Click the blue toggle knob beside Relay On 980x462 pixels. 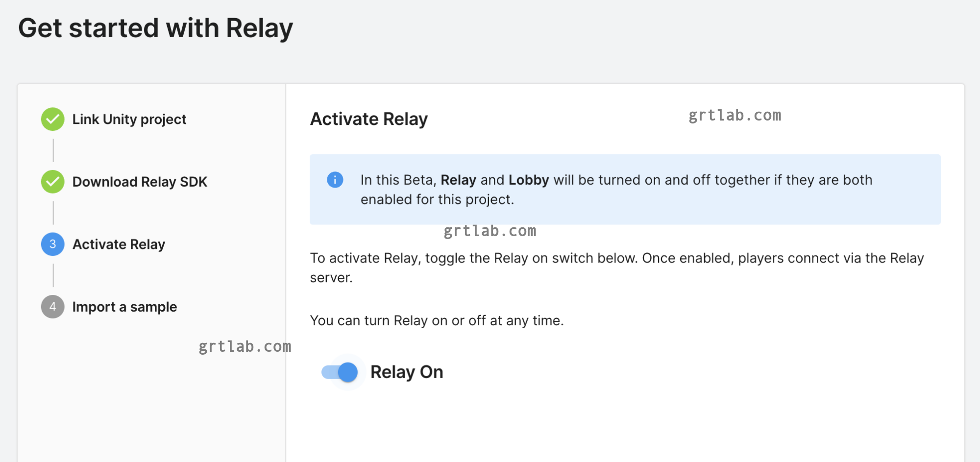coord(349,372)
